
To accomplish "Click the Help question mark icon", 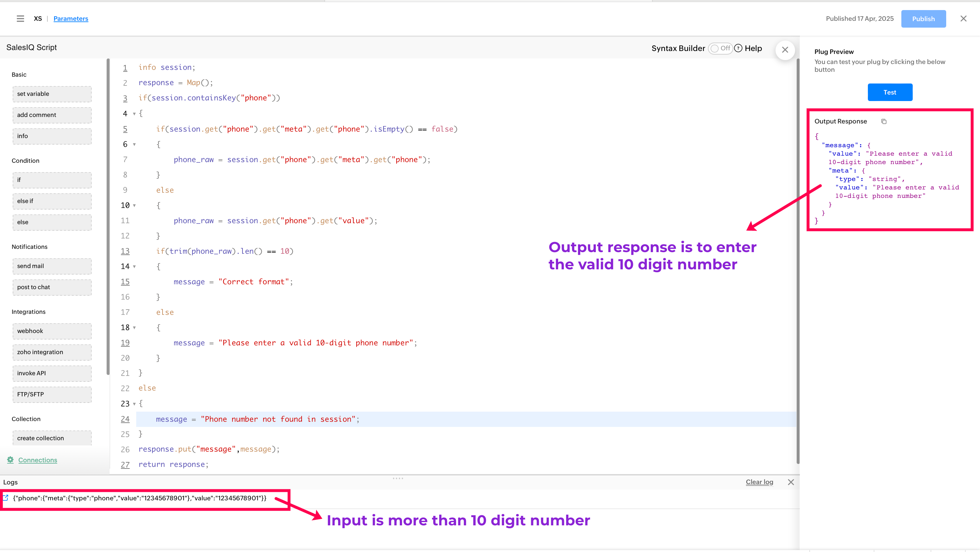I will point(738,48).
